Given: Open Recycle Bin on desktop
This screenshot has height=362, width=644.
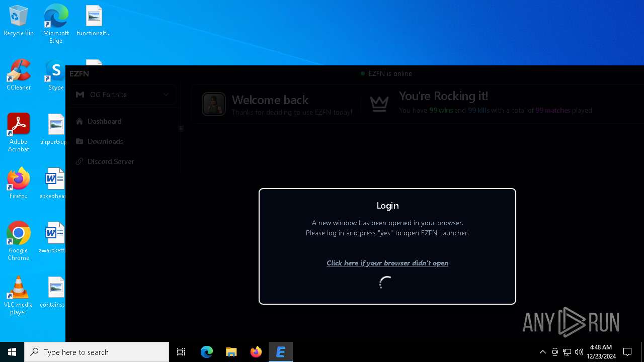Looking at the screenshot, I should [x=19, y=21].
